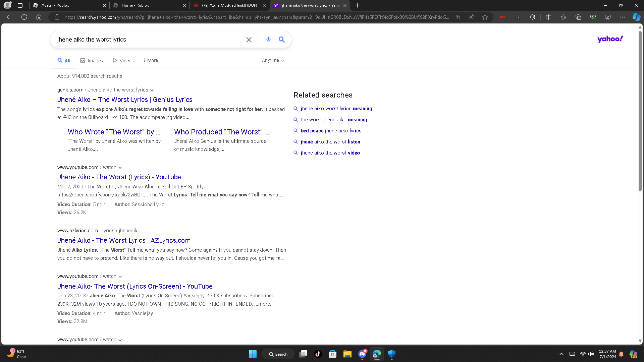Expand options for Jhene Aiko - The Worst (Lyrics) result
The height and width of the screenshot is (362, 644).
pyautogui.click(x=120, y=168)
